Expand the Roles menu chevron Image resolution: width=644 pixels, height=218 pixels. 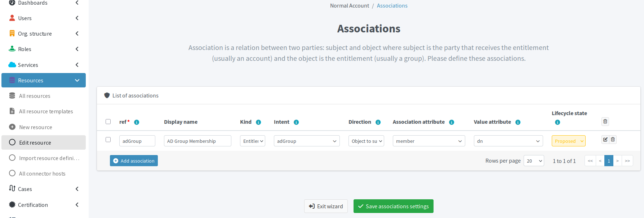77,49
